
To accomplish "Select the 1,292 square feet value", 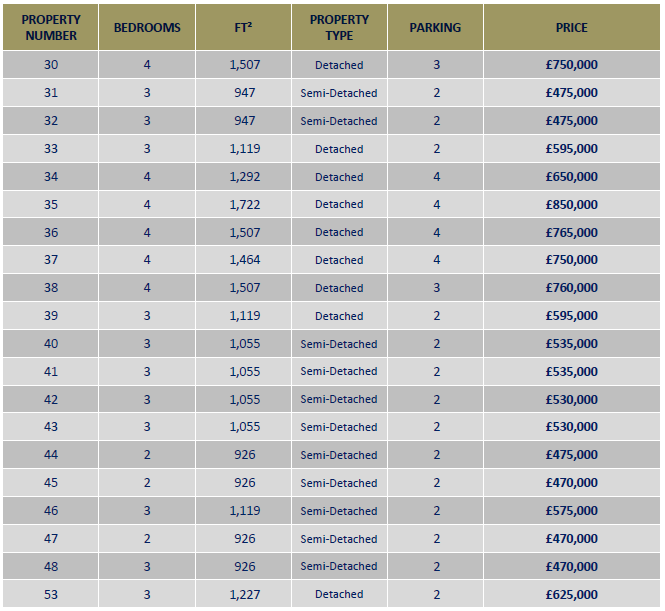I will click(x=244, y=177).
